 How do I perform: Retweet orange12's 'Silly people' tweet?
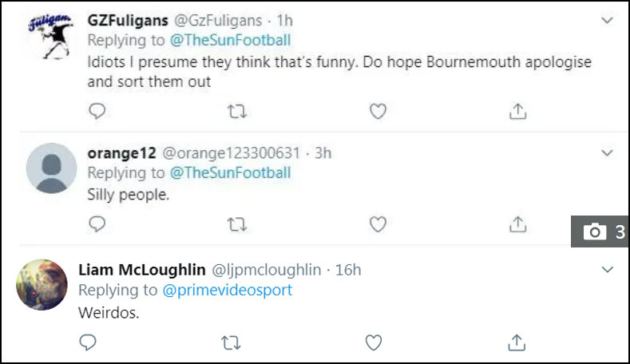point(237,224)
